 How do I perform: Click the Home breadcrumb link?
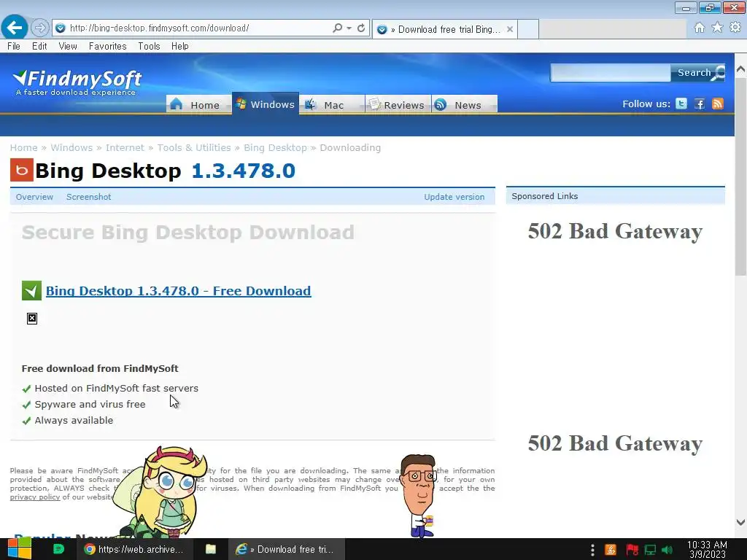24,147
